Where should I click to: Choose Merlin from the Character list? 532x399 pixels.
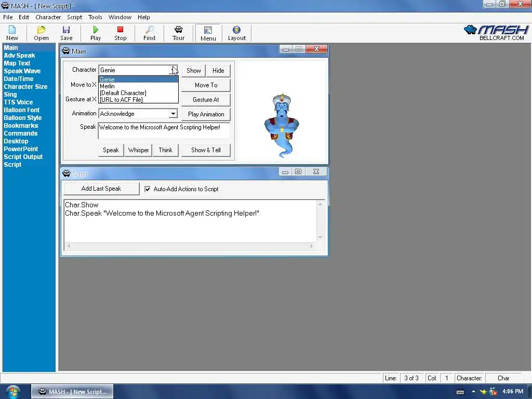[x=138, y=86]
